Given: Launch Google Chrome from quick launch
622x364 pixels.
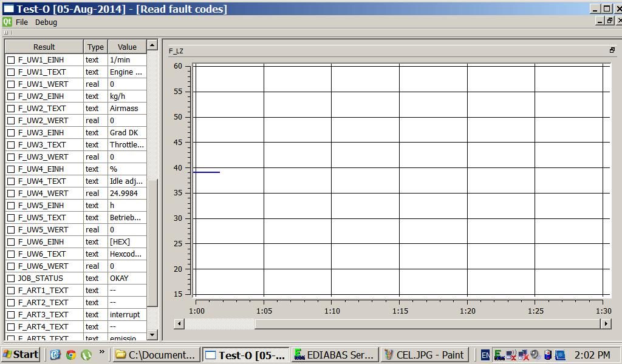Looking at the screenshot, I should click(71, 354).
